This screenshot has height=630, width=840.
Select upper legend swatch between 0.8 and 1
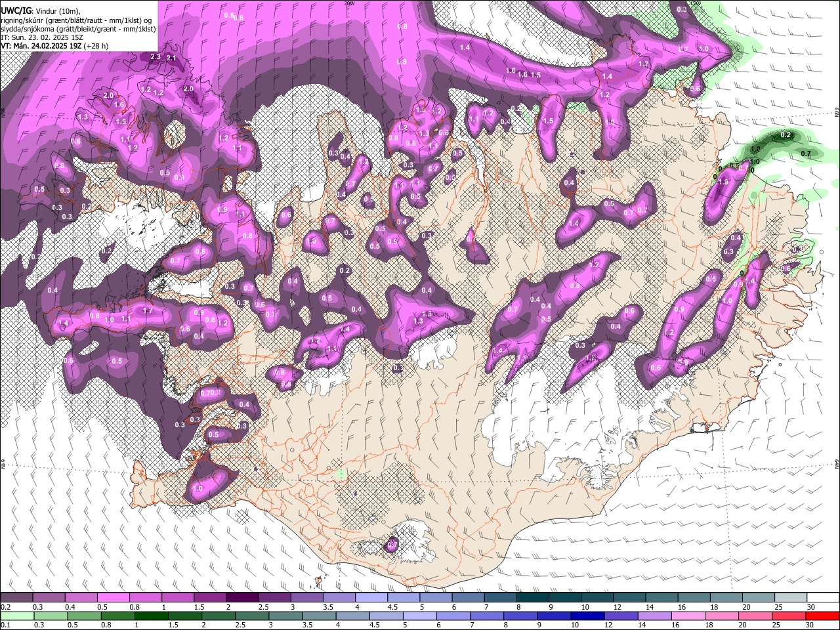point(145,597)
